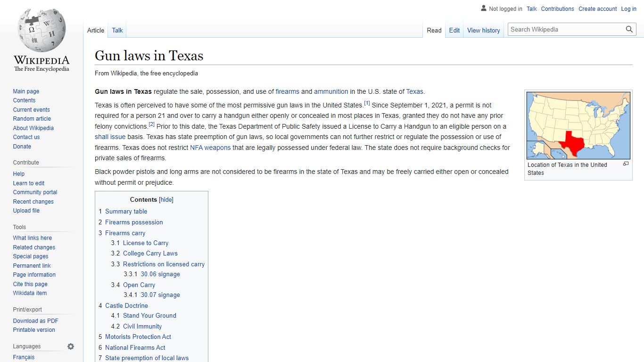Jump to National Firearms Act
644x362 pixels.
point(135,348)
